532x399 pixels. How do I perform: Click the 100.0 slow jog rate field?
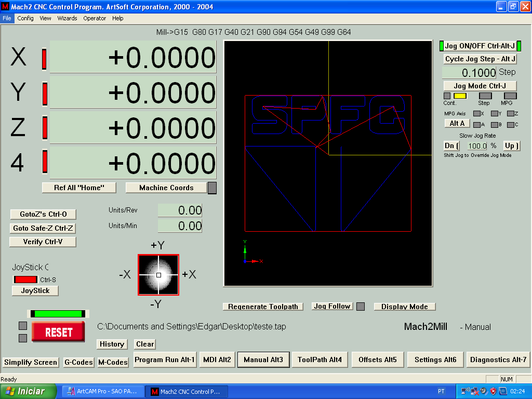[477, 146]
